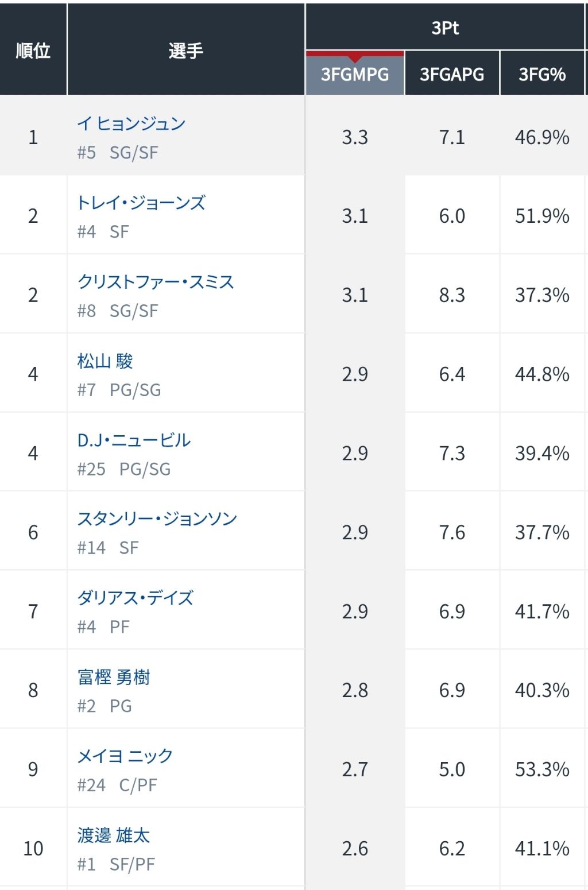Screen dimensions: 588x890
Task: Click 53.3% percentage for メイヨ ニック
Action: (x=542, y=769)
